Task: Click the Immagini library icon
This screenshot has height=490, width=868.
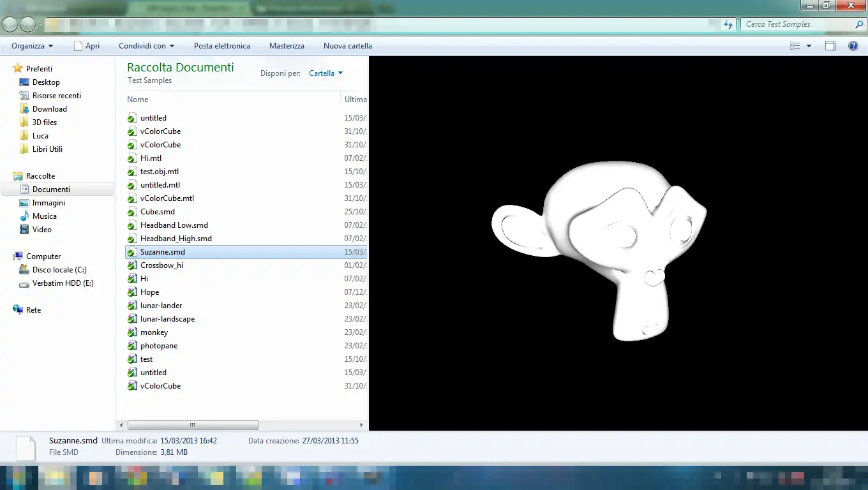Action: click(x=24, y=202)
